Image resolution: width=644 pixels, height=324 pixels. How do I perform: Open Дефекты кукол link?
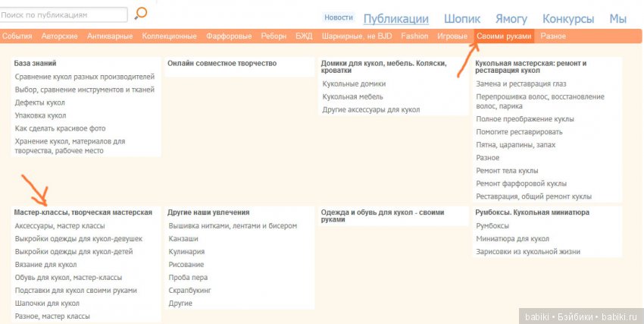[40, 102]
